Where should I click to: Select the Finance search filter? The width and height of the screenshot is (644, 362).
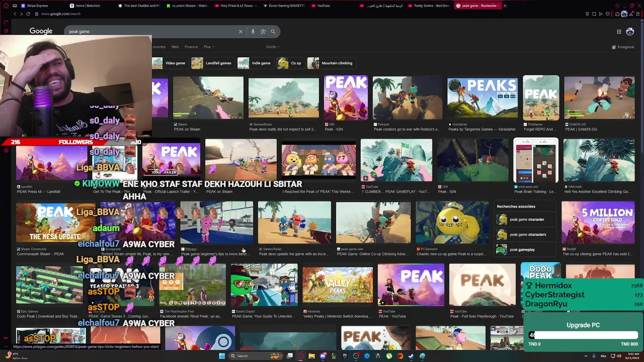coord(191,47)
